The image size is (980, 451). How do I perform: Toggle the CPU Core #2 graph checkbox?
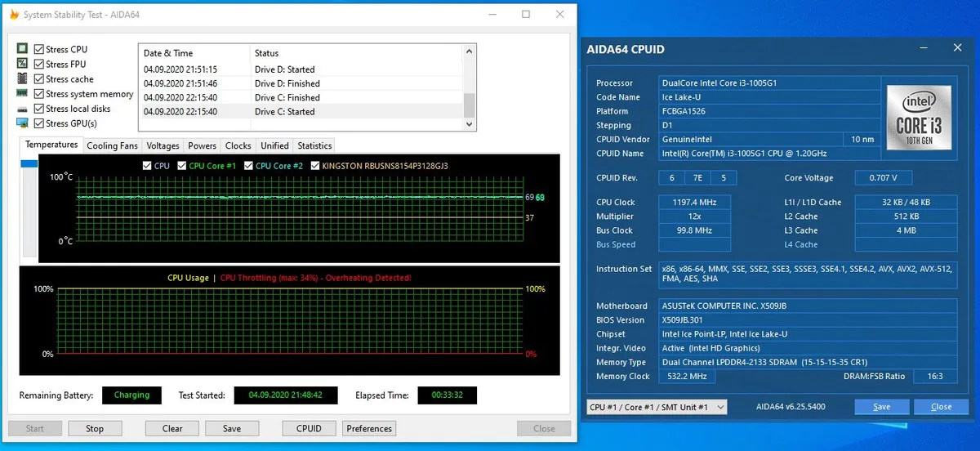pos(248,166)
